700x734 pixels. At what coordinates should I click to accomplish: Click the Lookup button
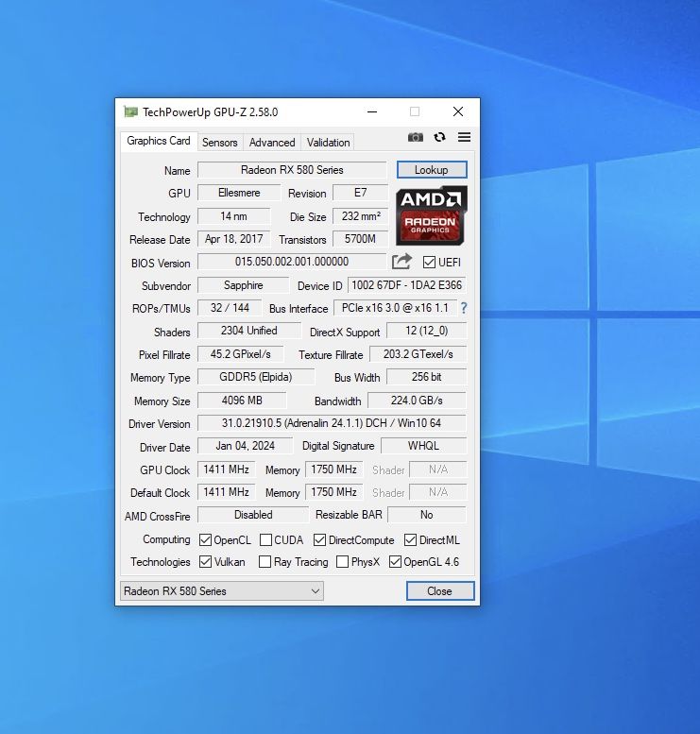(x=432, y=169)
